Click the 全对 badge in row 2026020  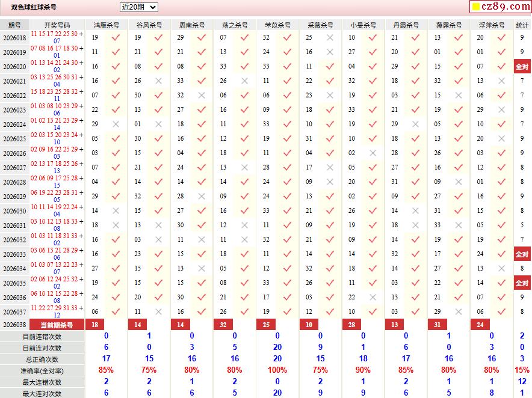tap(522, 66)
